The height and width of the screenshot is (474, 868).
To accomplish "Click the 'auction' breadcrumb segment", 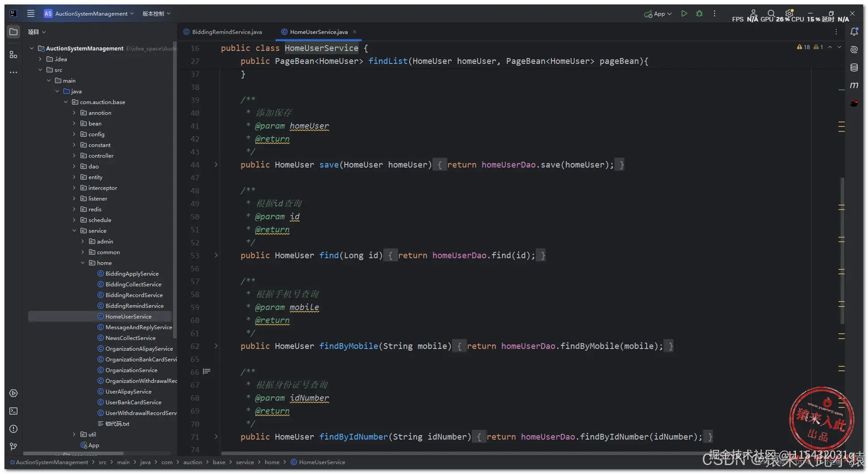I will (x=193, y=462).
